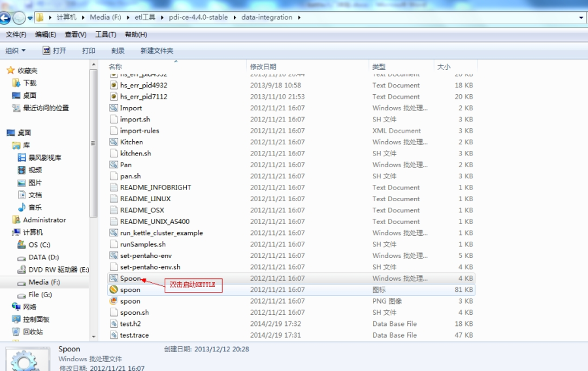Open the 音乐 library
This screenshot has width=588, height=371.
[30, 207]
